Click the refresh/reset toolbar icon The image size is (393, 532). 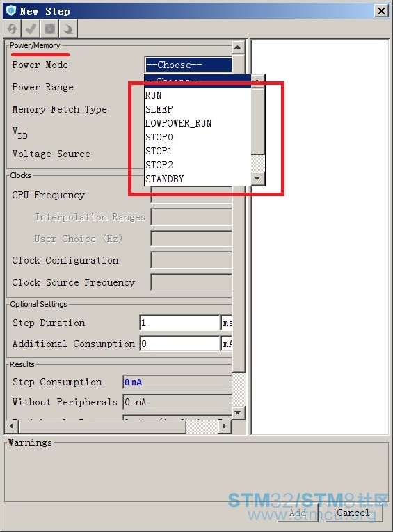[13, 29]
